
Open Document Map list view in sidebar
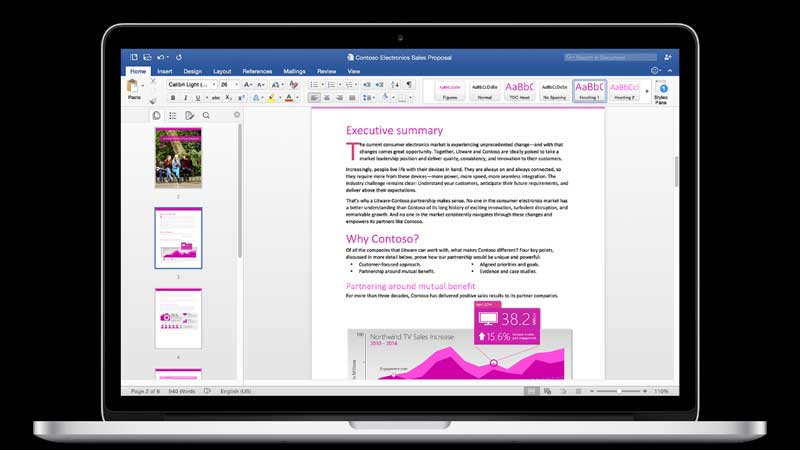click(172, 116)
